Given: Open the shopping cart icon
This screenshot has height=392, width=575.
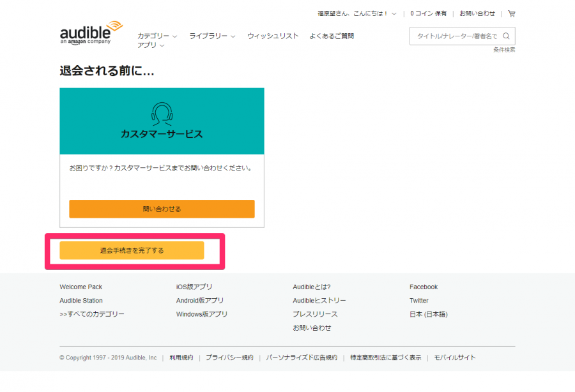Looking at the screenshot, I should [x=512, y=14].
